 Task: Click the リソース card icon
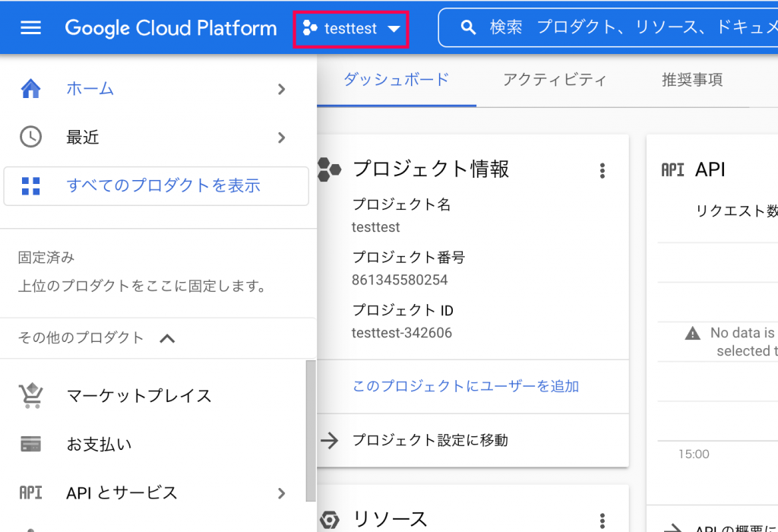click(330, 520)
